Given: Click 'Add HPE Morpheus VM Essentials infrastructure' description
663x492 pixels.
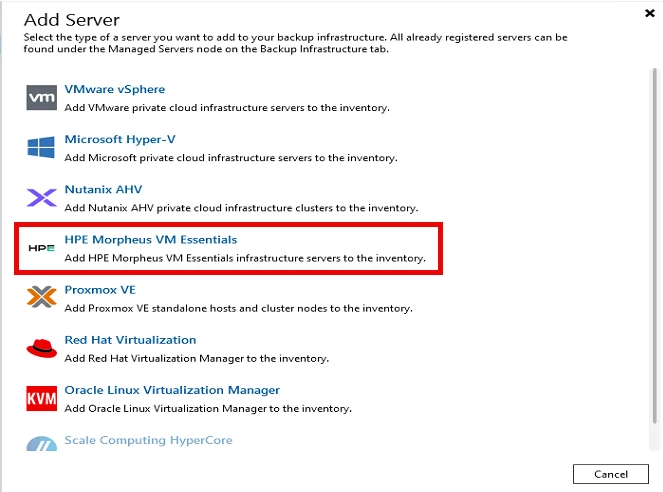Looking at the screenshot, I should (x=245, y=258).
